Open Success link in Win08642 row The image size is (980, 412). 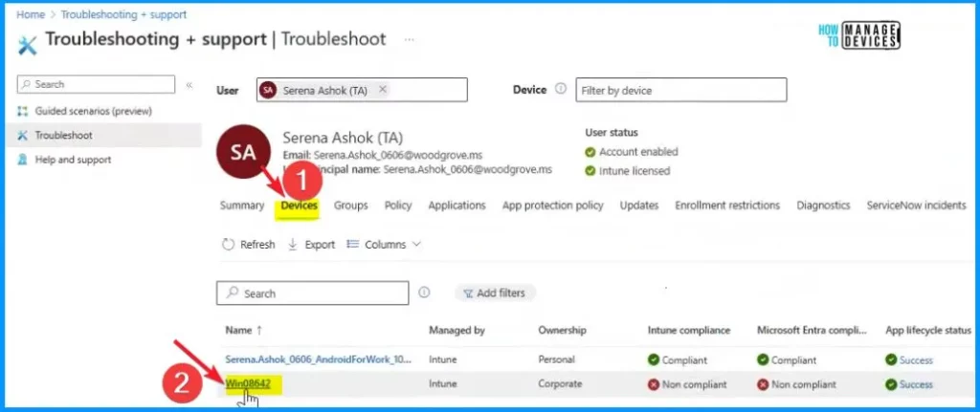point(916,384)
